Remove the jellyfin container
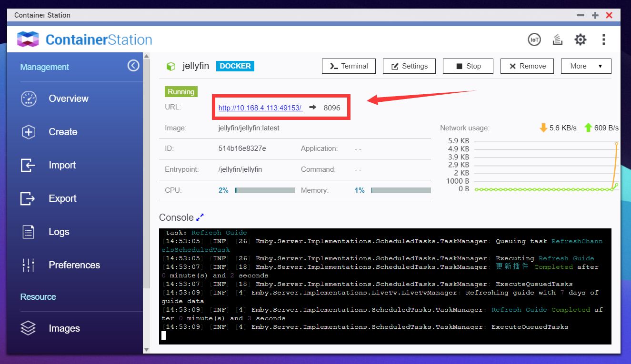Screen dimensions: 631x364 click(527, 66)
